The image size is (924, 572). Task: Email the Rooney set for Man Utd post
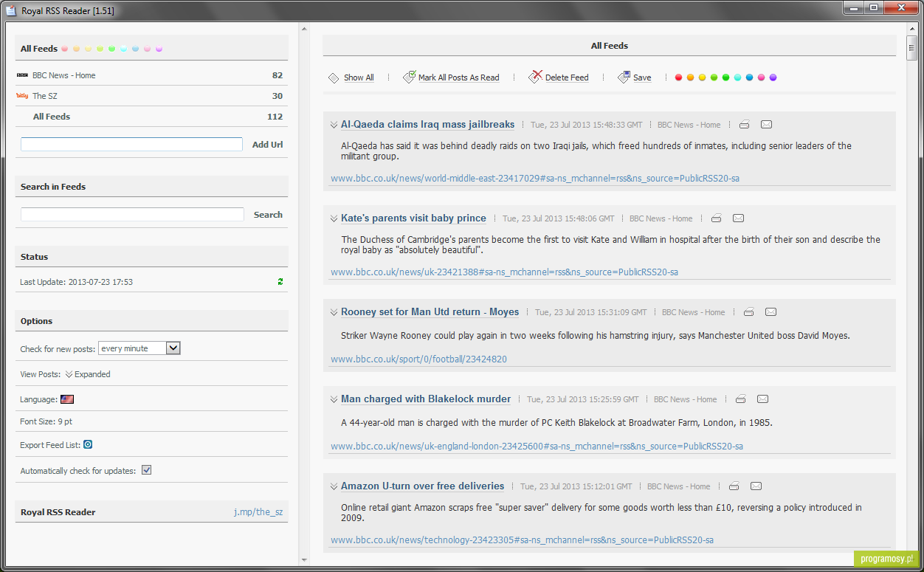coord(770,312)
